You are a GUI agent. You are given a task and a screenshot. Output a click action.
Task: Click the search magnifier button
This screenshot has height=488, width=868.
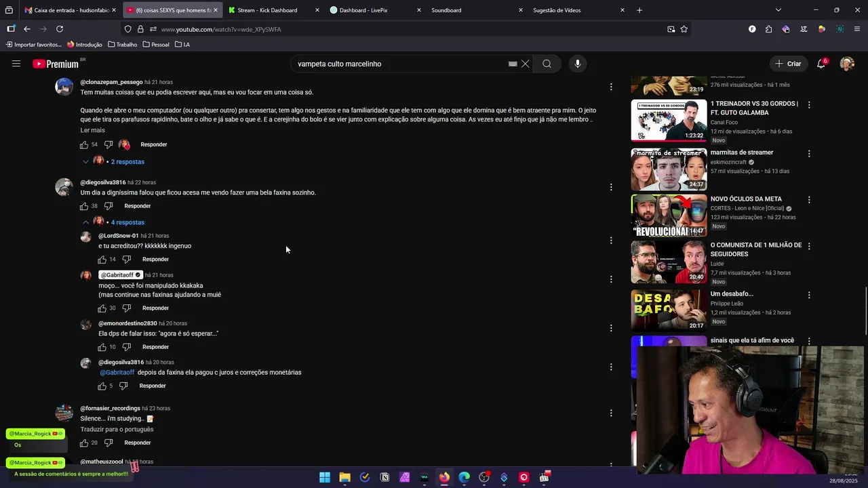pos(547,64)
